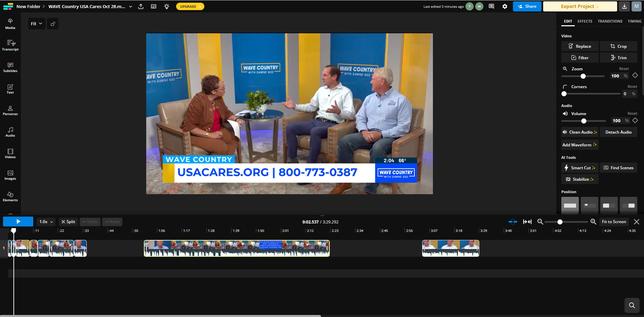Screen dimensions: 644x317
Task: Click Smart Cut AI tool
Action: (x=580, y=168)
